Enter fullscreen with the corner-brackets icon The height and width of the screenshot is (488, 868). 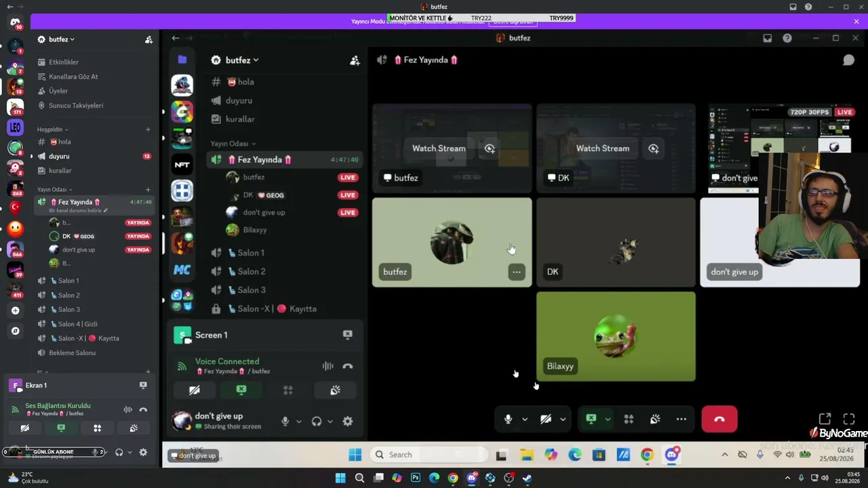coord(849,420)
